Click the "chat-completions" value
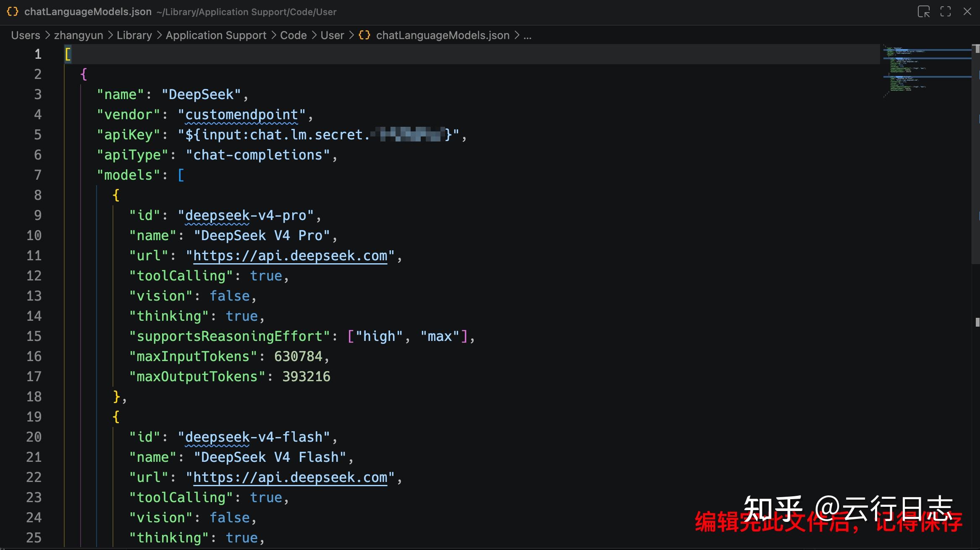The width and height of the screenshot is (980, 550). click(258, 155)
